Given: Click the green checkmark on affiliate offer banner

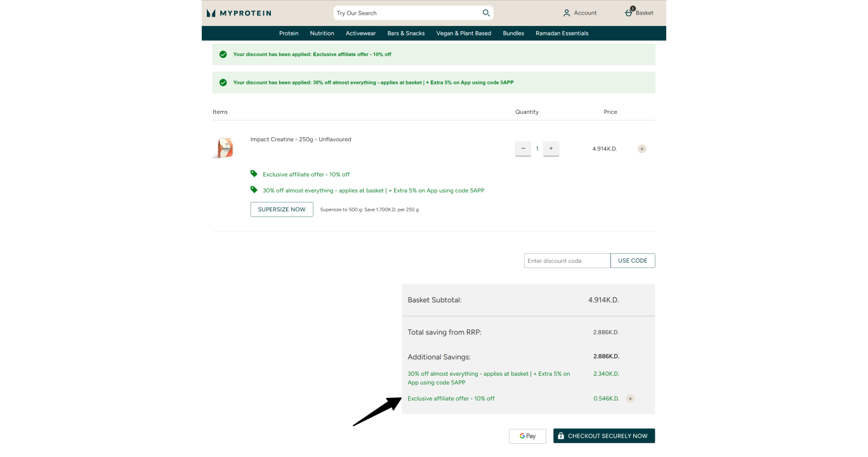Looking at the screenshot, I should (x=223, y=55).
